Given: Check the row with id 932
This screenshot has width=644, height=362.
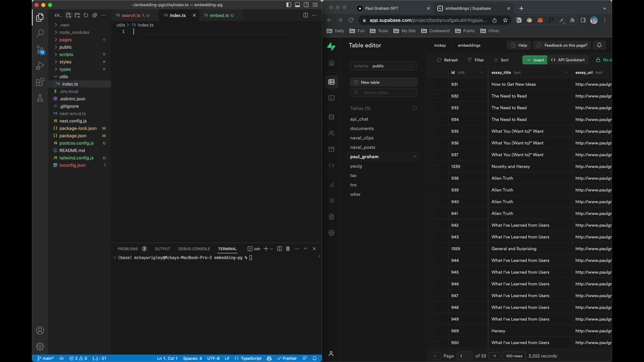Looking at the screenshot, I should pos(432,96).
